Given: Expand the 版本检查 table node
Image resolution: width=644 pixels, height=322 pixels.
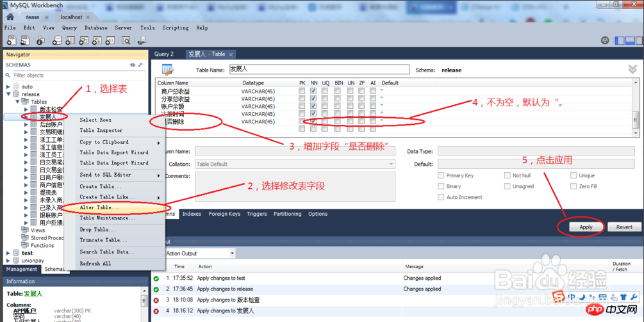Looking at the screenshot, I should click(x=26, y=109).
